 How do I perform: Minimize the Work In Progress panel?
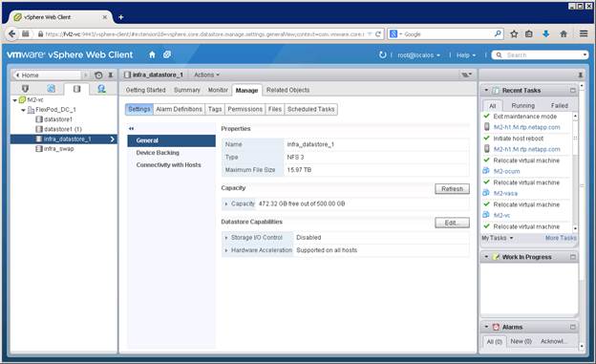[x=573, y=257]
